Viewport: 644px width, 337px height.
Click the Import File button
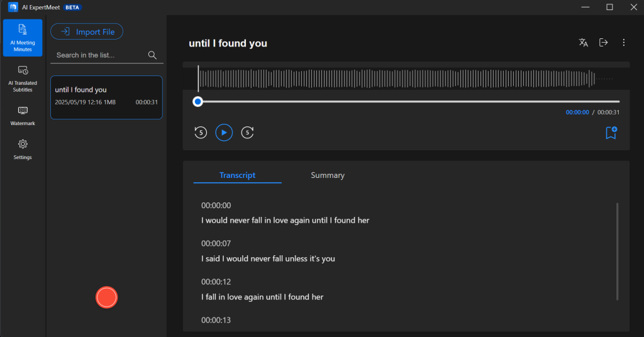pos(87,31)
